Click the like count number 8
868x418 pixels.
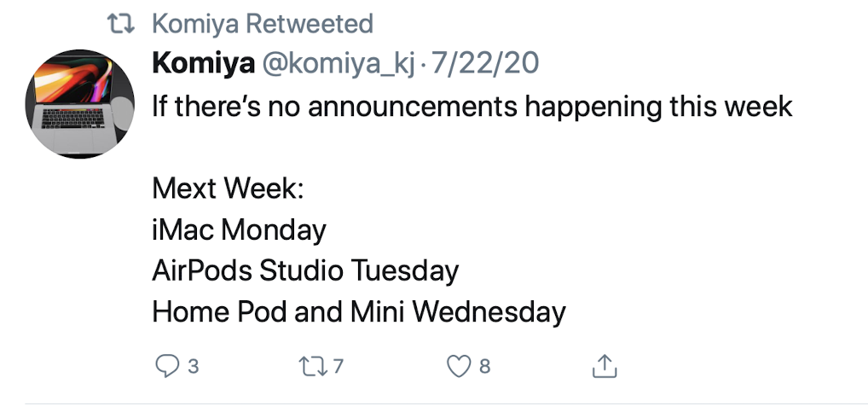point(484,368)
